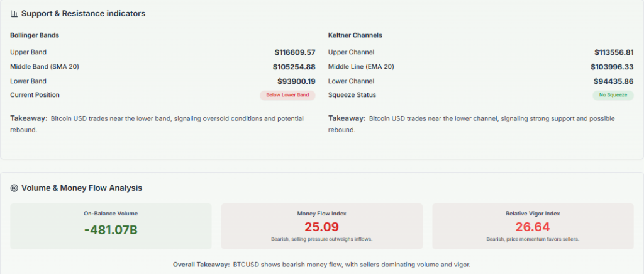
Task: Click the Bollinger Bands subheading
Action: 35,35
